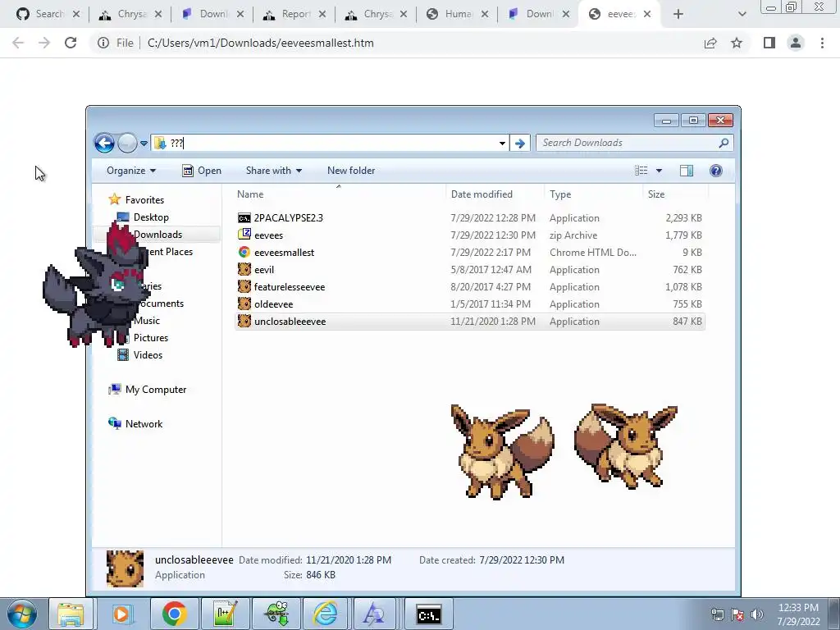Click the oldeevee application icon
Image resolution: width=840 pixels, height=630 pixels.
pyautogui.click(x=244, y=304)
